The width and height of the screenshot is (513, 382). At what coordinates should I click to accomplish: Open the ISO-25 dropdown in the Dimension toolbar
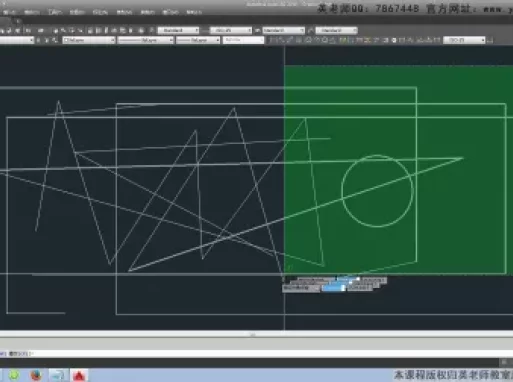[x=464, y=40]
